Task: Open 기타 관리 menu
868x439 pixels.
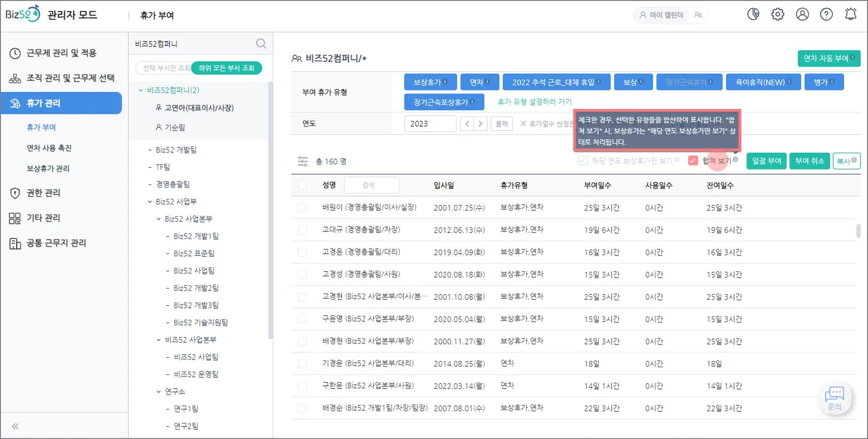Action: 43,218
